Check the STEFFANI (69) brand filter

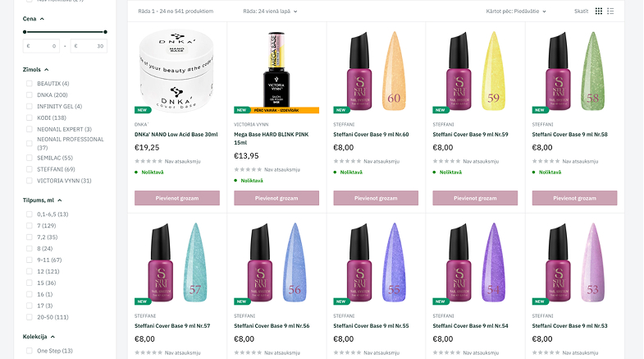pyautogui.click(x=30, y=168)
